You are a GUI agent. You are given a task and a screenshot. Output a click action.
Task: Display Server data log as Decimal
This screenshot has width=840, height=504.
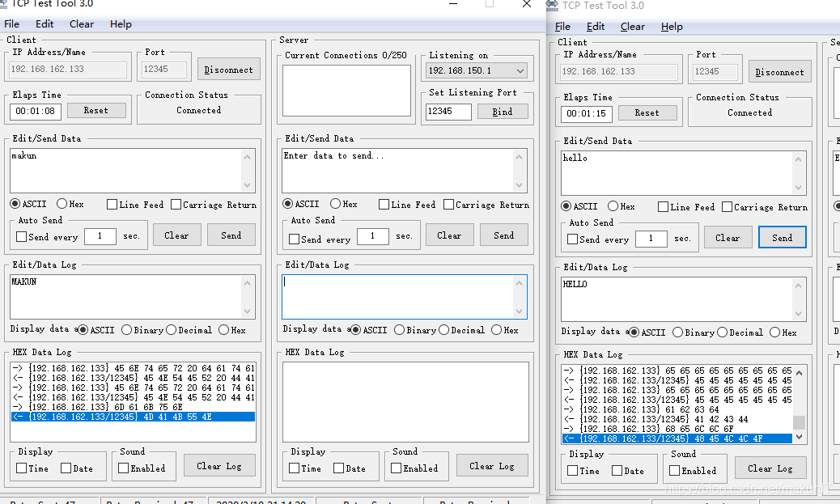pos(461,330)
